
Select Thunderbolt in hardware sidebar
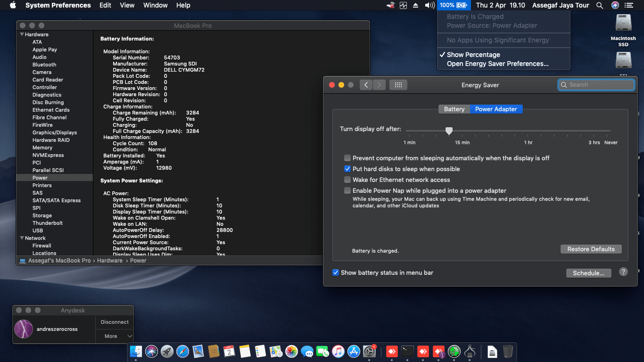click(x=48, y=223)
